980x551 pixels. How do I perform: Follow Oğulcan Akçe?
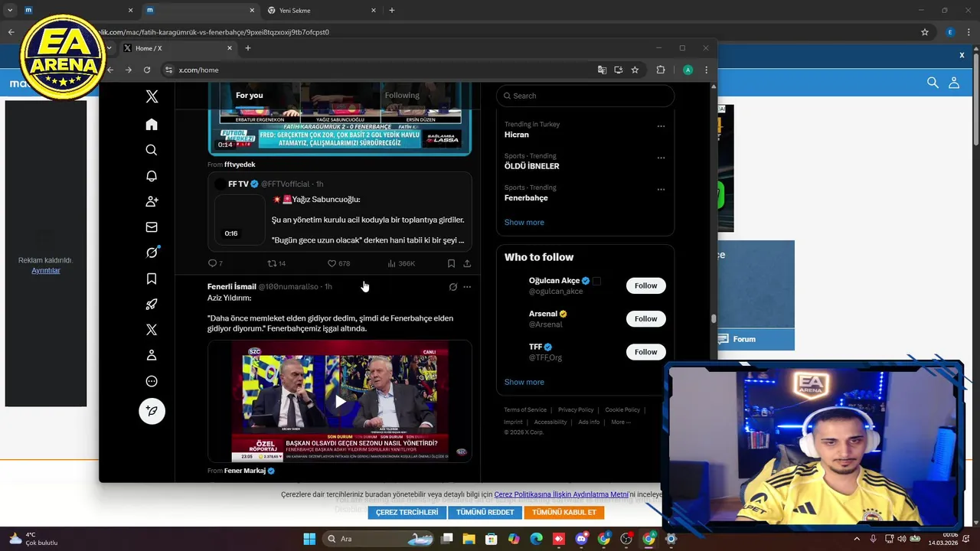pyautogui.click(x=645, y=285)
